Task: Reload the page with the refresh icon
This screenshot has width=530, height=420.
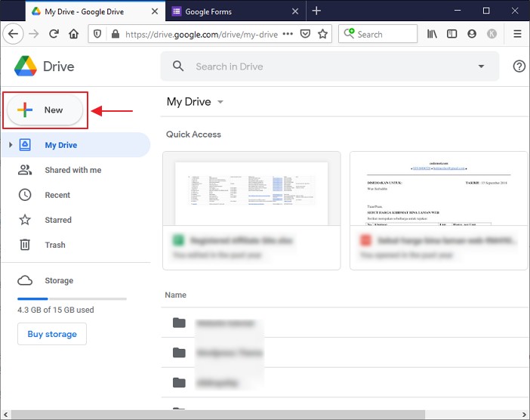Action: click(54, 34)
